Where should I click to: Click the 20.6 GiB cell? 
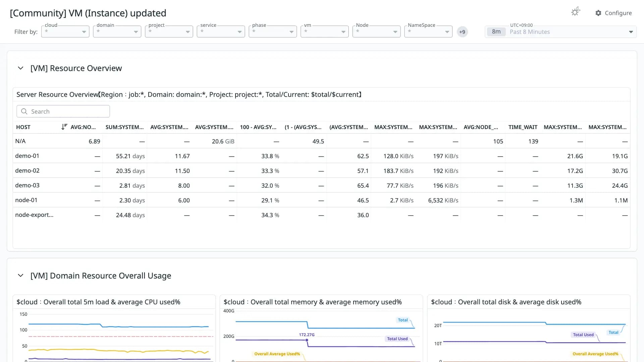click(223, 141)
